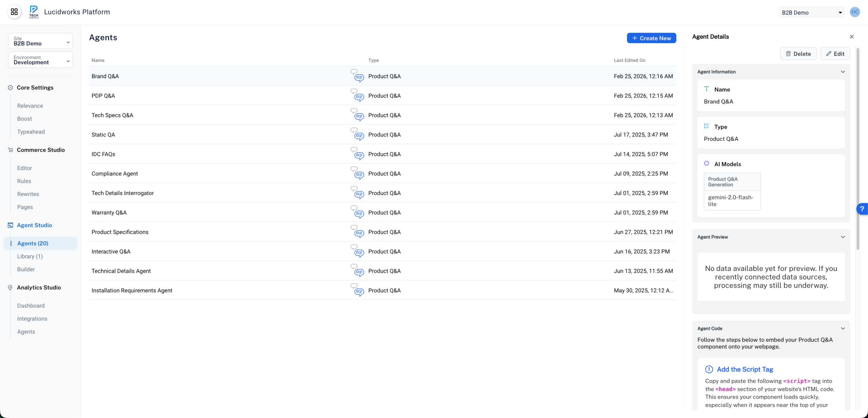Viewport: 868px width, 418px height.
Task: Open Pages under Commerce Studio
Action: [25, 207]
